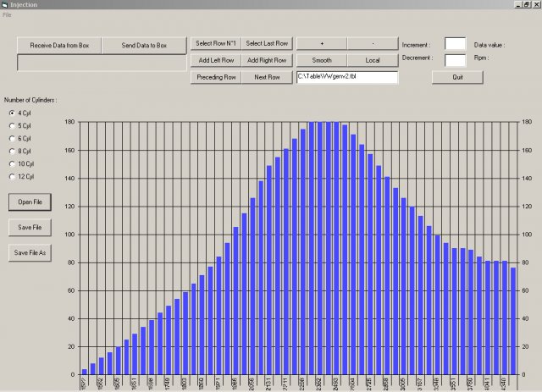Go to Preceding Row
542x392 pixels.
(216, 77)
